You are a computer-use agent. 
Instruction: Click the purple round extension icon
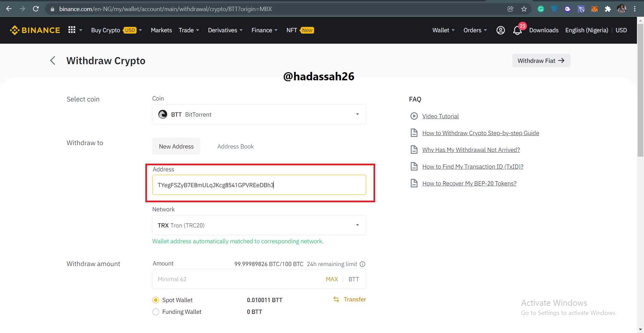coord(567,9)
